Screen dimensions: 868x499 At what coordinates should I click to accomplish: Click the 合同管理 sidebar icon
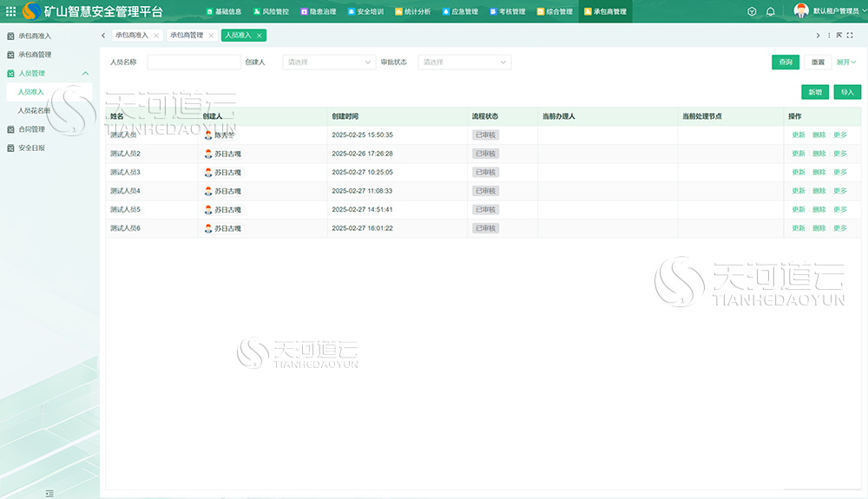[10, 129]
